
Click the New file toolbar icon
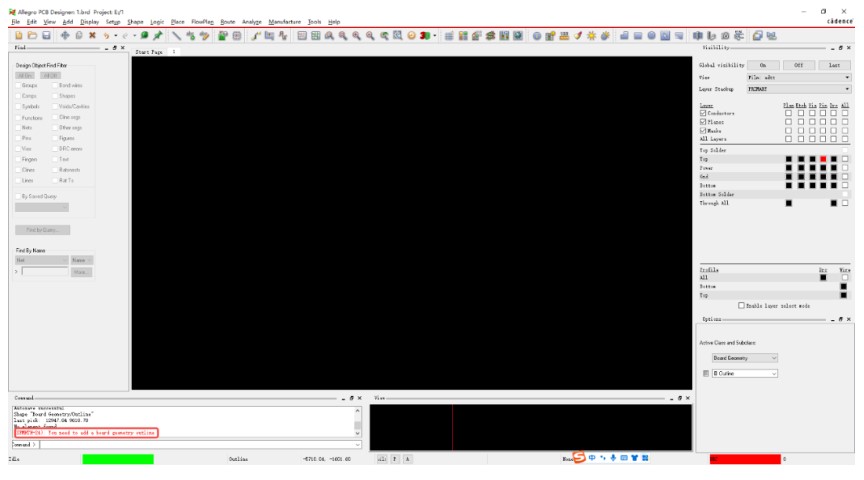(19, 36)
